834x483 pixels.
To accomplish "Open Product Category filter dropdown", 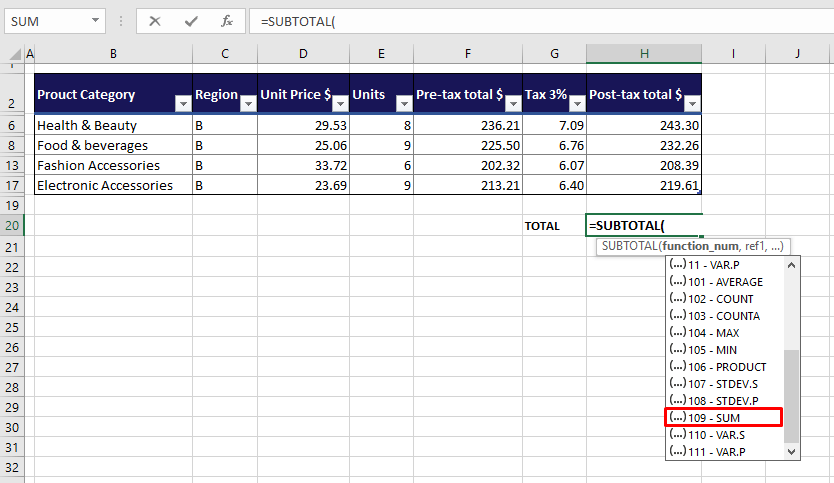I will (182, 103).
